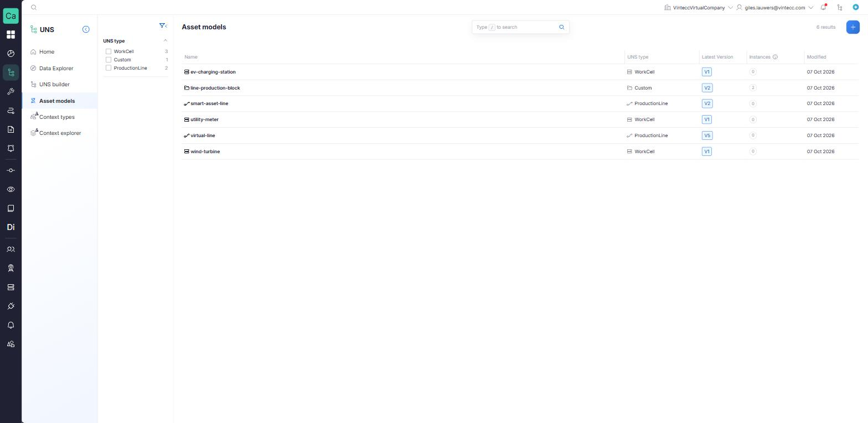The width and height of the screenshot is (868, 423).
Task: Open the document icon in left rail
Action: (11, 129)
